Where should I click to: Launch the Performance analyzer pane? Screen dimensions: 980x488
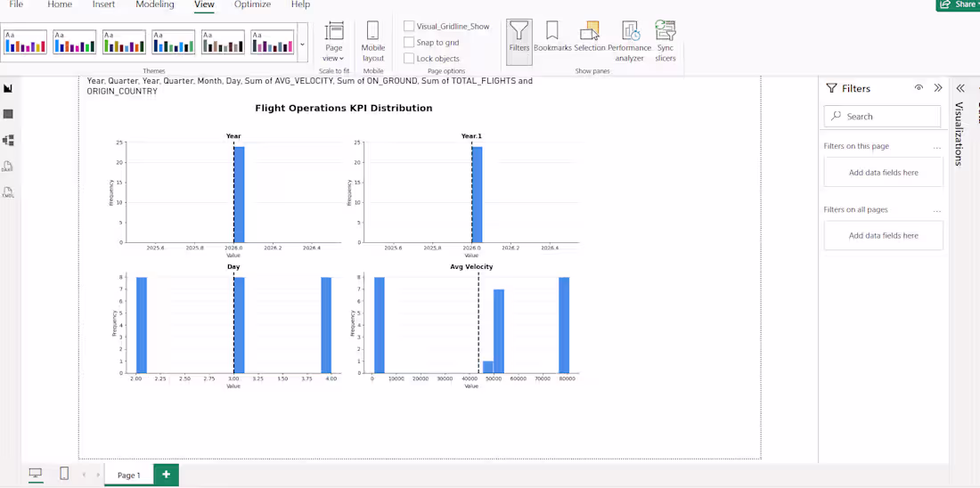point(629,41)
